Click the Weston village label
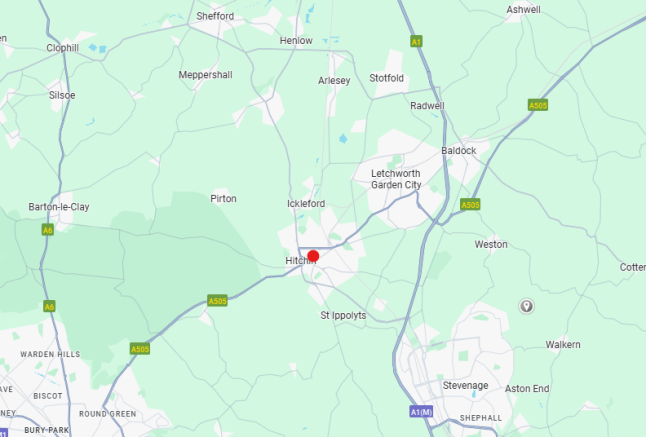 pos(491,244)
